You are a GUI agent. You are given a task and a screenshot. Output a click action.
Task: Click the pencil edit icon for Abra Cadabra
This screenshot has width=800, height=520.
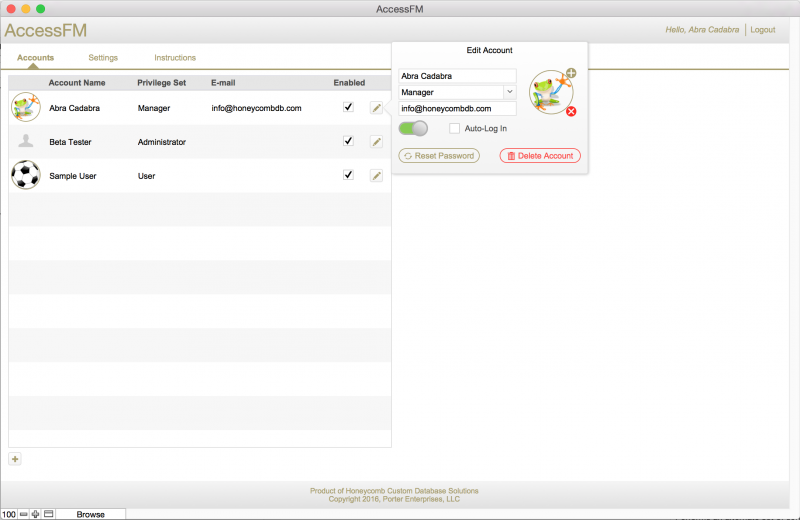pyautogui.click(x=376, y=108)
